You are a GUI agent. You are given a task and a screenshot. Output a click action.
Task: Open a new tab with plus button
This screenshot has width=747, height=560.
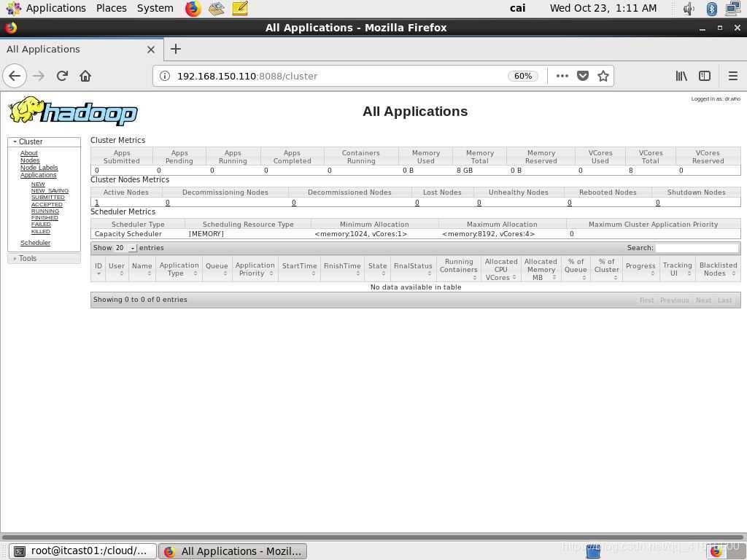(x=175, y=49)
